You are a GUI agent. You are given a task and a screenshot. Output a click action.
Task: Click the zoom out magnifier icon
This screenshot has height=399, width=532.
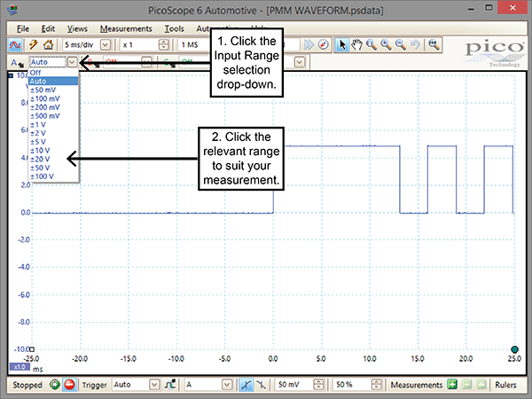[x=401, y=45]
